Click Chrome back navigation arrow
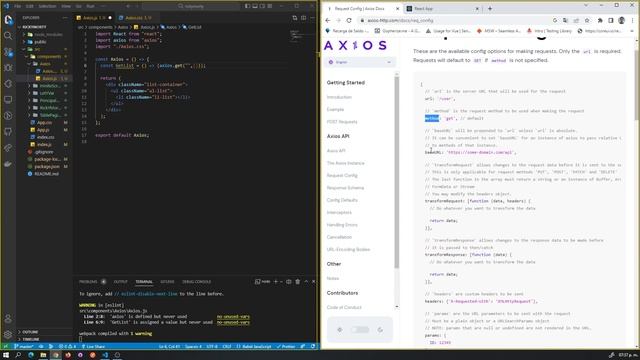 (x=328, y=20)
